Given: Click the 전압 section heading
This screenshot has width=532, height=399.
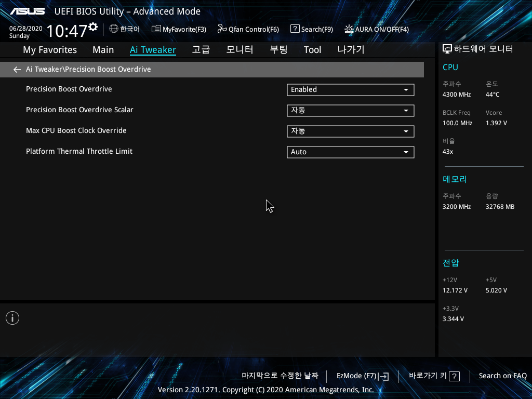Looking at the screenshot, I should tap(450, 263).
